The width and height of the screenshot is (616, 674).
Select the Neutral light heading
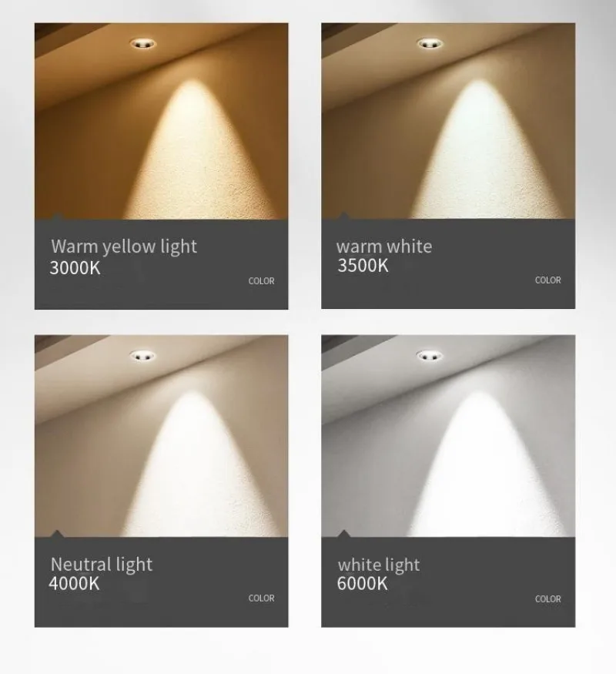pos(102,565)
